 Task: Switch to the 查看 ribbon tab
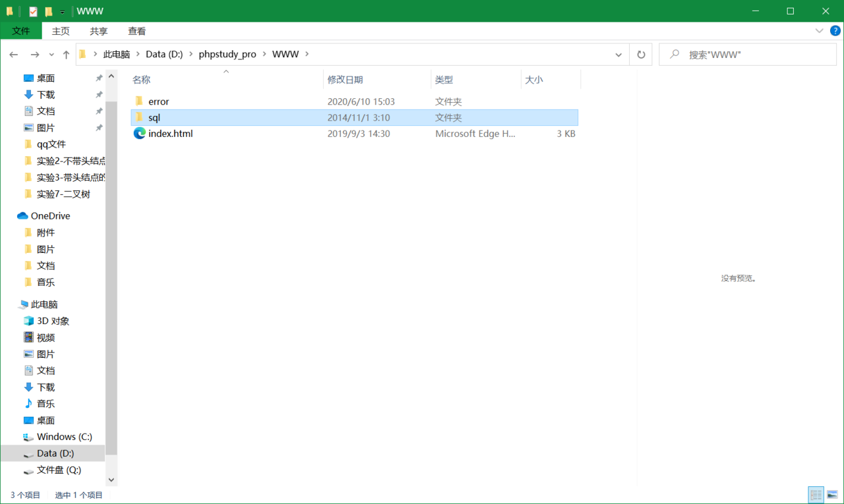137,31
